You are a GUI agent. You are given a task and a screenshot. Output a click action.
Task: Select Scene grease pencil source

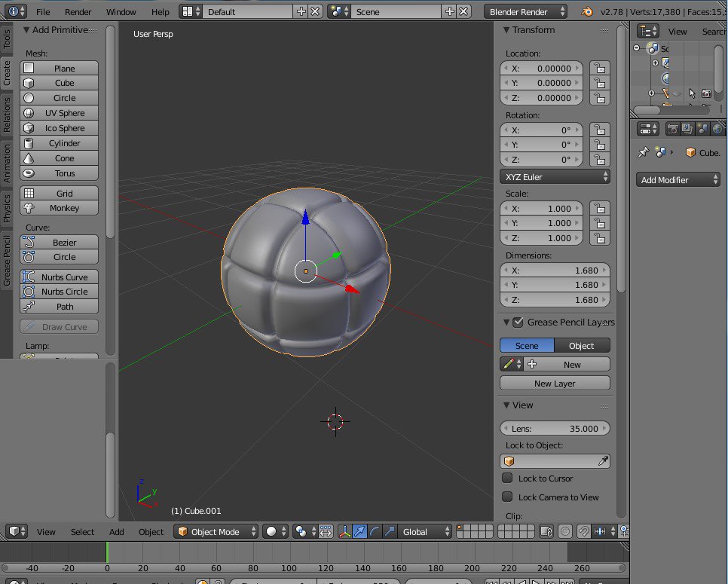point(527,346)
